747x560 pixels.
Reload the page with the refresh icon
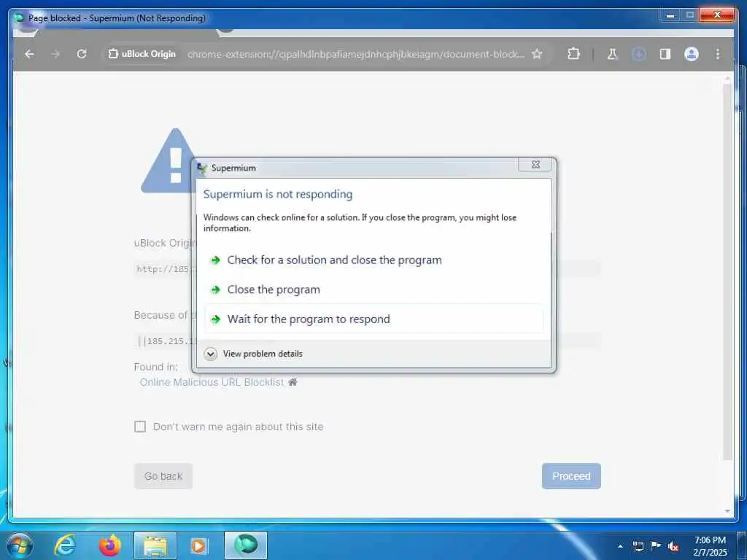pyautogui.click(x=82, y=54)
